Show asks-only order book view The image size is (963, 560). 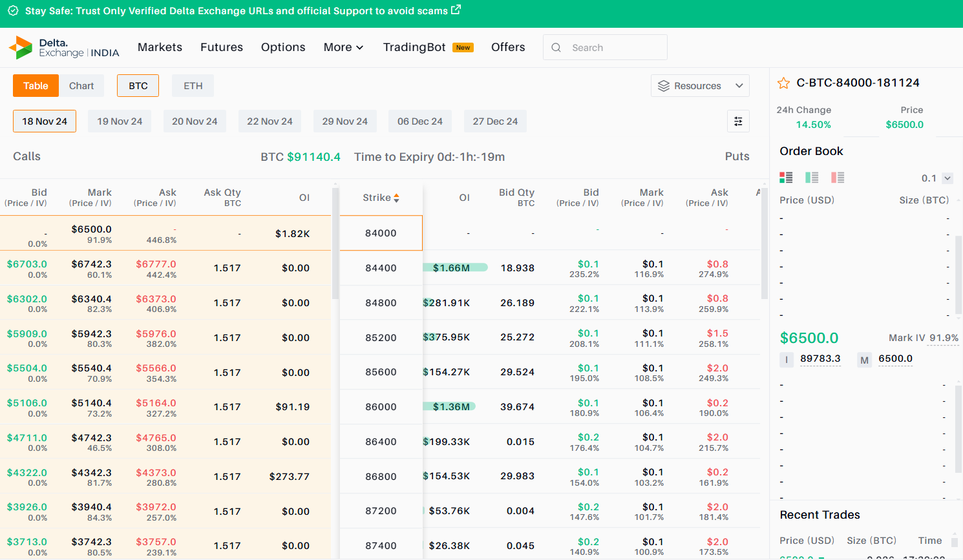tap(838, 178)
